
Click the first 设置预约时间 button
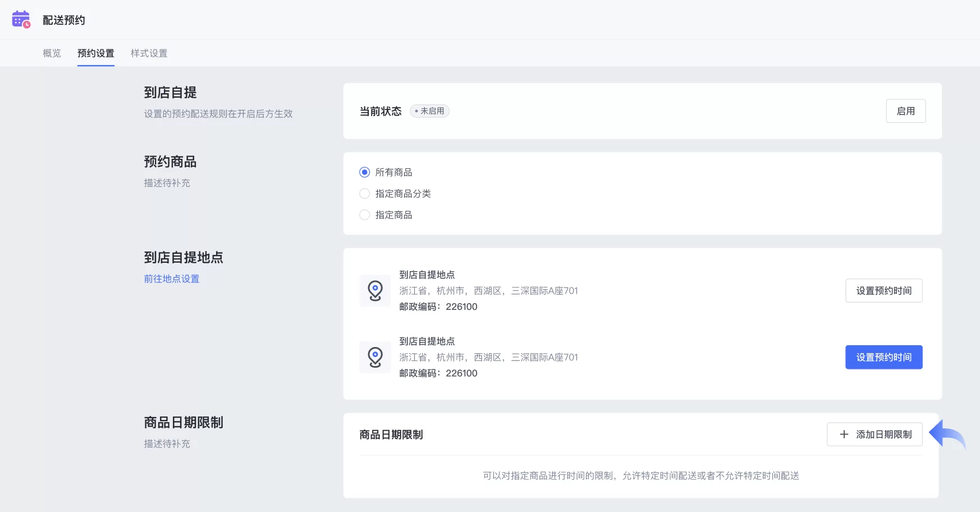pyautogui.click(x=883, y=290)
